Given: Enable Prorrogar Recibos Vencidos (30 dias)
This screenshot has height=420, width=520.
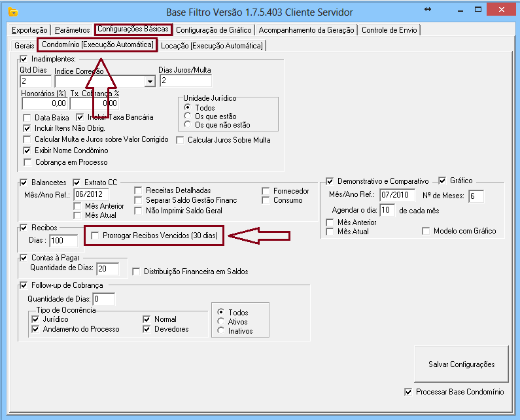Looking at the screenshot, I should pyautogui.click(x=96, y=236).
